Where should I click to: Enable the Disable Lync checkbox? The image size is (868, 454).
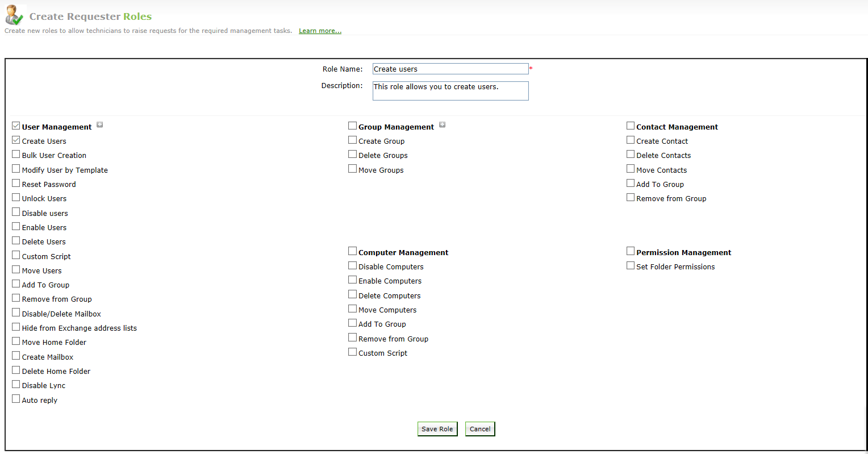click(x=16, y=384)
